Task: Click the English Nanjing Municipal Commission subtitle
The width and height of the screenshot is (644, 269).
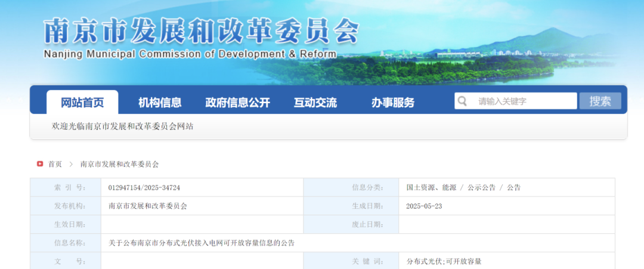Action: pos(190,54)
